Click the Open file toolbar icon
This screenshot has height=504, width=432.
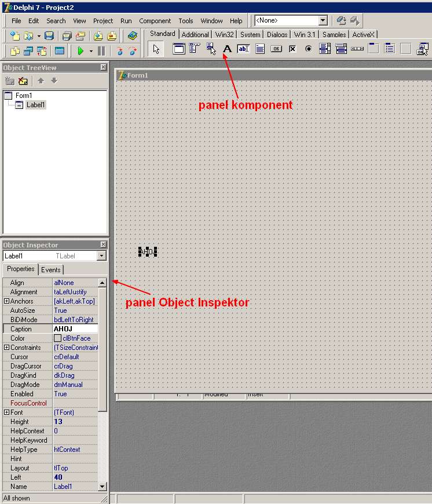pos(28,35)
